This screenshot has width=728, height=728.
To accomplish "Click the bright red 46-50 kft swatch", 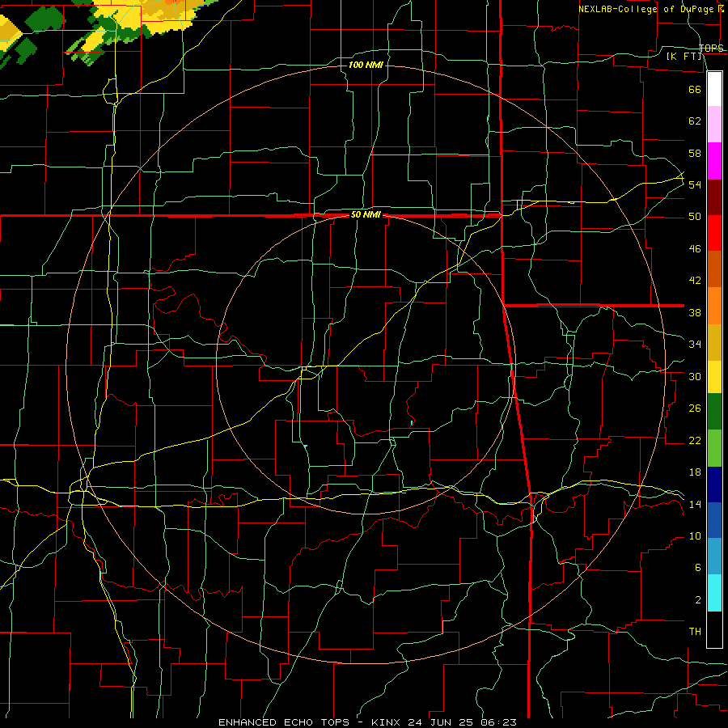I will click(x=714, y=233).
